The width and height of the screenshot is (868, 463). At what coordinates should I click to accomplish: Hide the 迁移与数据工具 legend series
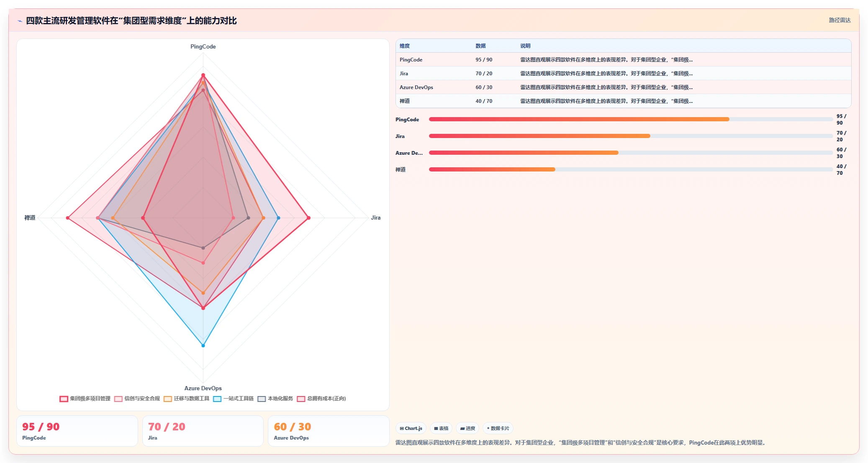click(x=187, y=399)
